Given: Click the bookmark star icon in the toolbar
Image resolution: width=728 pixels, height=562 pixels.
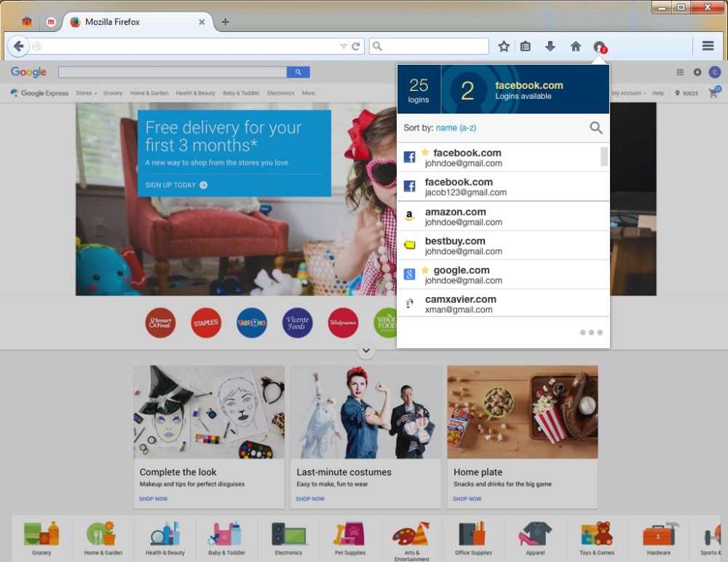Looking at the screenshot, I should tap(504, 47).
